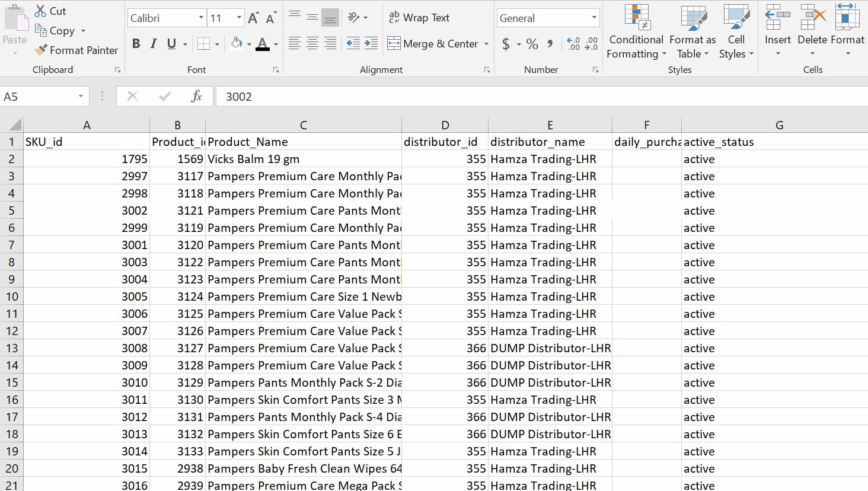Open the Calibri font name dropdown
Image resolution: width=868 pixels, height=491 pixels.
(x=201, y=18)
